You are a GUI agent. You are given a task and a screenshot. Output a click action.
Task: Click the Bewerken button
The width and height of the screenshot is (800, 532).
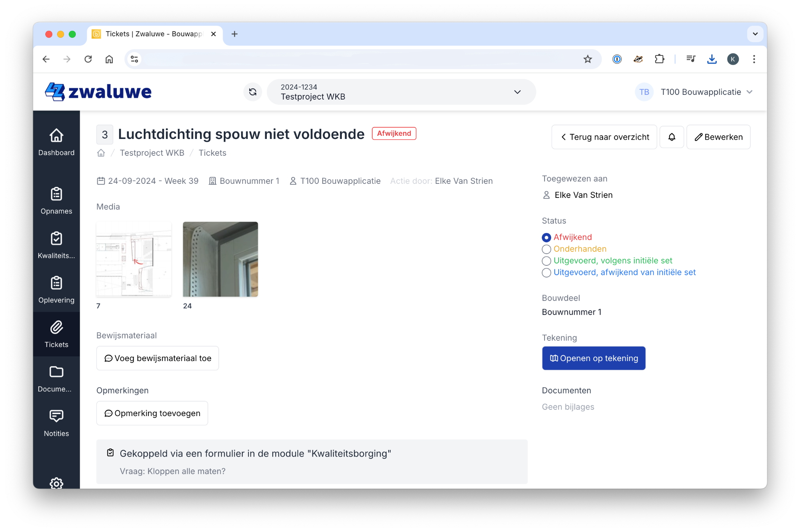pos(718,137)
